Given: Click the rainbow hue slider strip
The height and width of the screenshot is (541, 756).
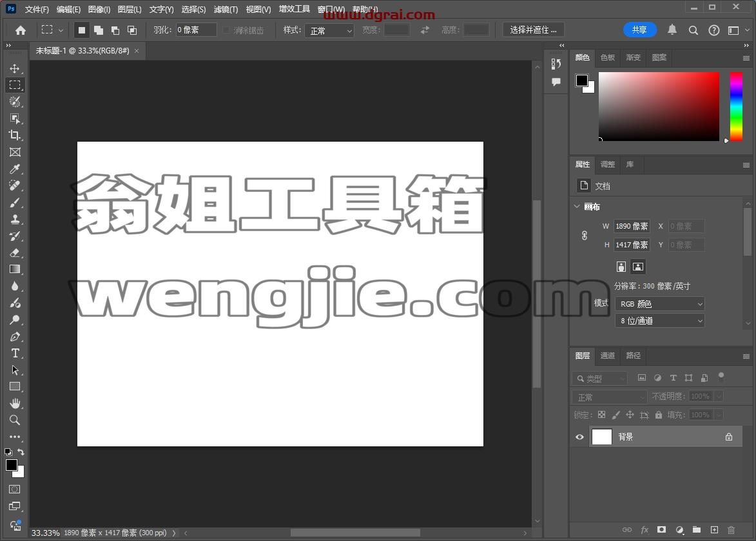Looking at the screenshot, I should tap(736, 106).
